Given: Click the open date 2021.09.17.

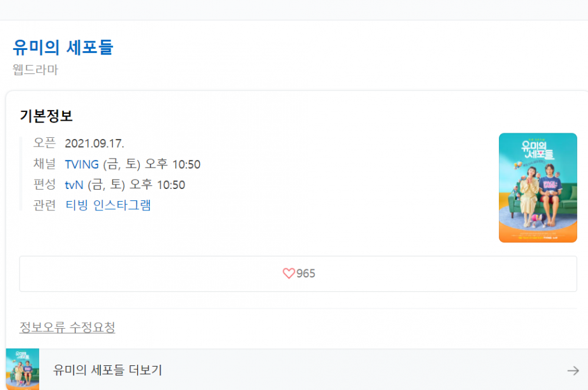Looking at the screenshot, I should click(x=94, y=143).
